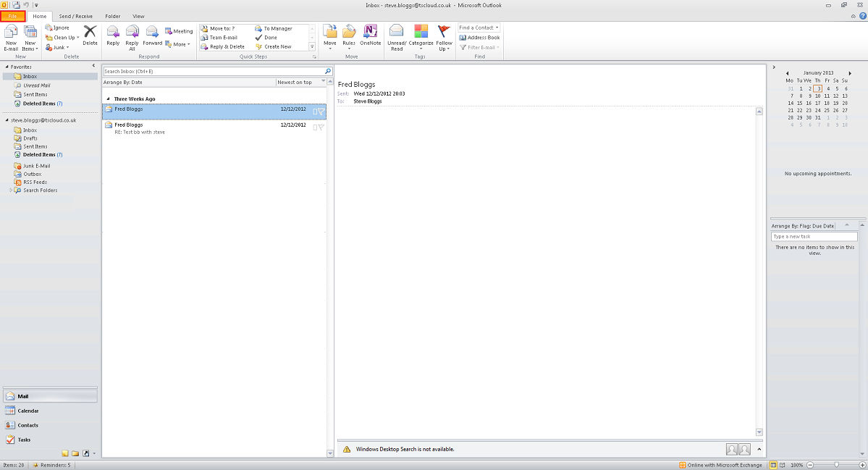The height and width of the screenshot is (470, 868).
Task: Open the Junk dropdown
Action: (x=58, y=48)
